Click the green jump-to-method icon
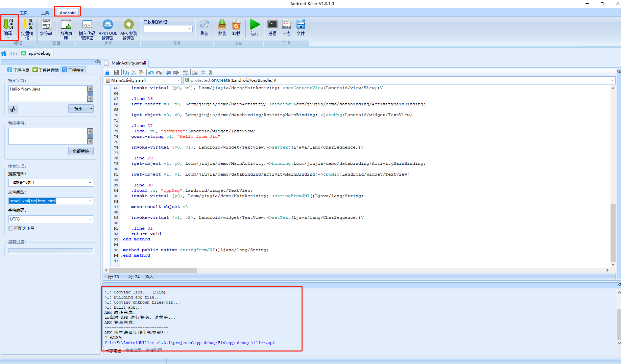The height and width of the screenshot is (364, 621). click(x=211, y=73)
